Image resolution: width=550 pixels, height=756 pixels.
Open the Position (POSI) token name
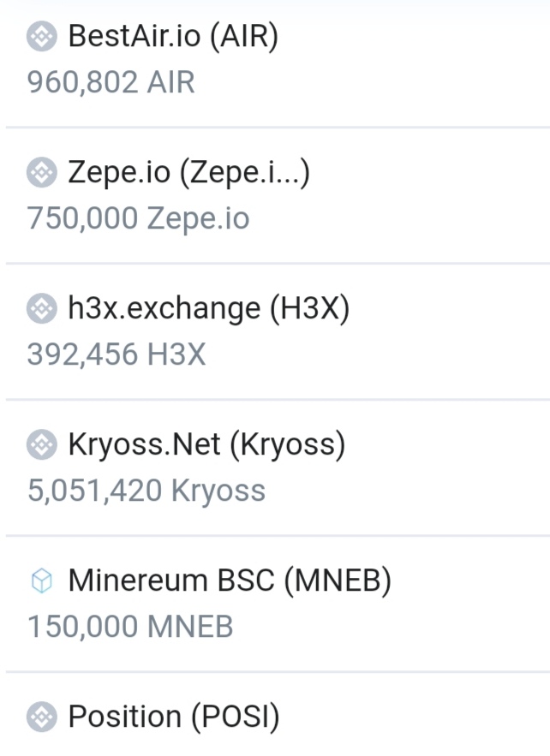(x=174, y=717)
